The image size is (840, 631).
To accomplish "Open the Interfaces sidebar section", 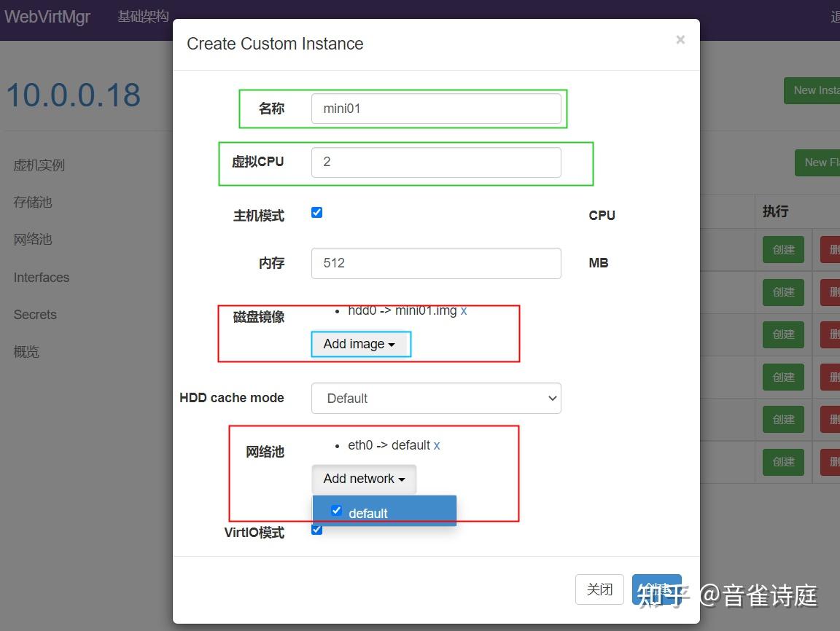I will click(x=40, y=277).
